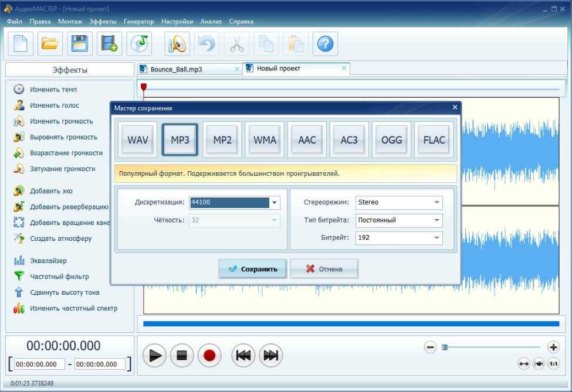The width and height of the screenshot is (572, 392).
Task: Click the Save floppy disk toolbar icon
Action: coord(80,44)
